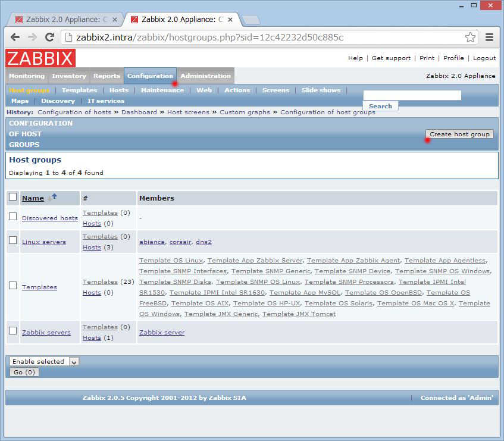Click the Print link
Image resolution: width=504 pixels, height=441 pixels.
click(427, 58)
